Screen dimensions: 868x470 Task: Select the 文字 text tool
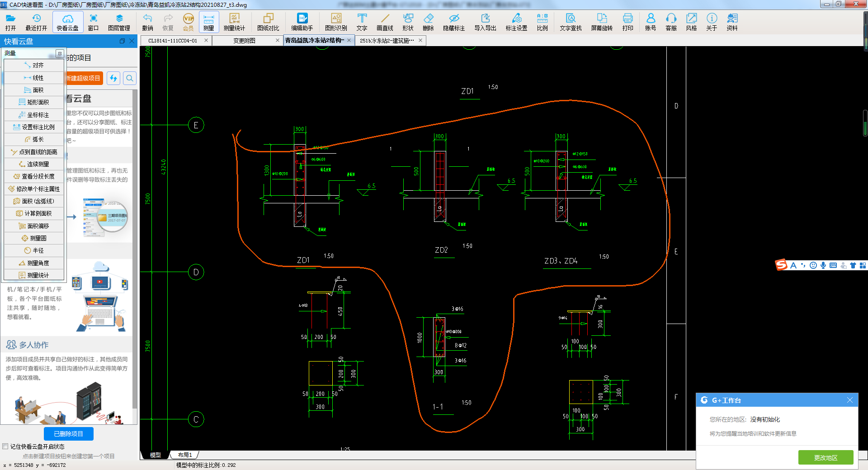point(362,22)
